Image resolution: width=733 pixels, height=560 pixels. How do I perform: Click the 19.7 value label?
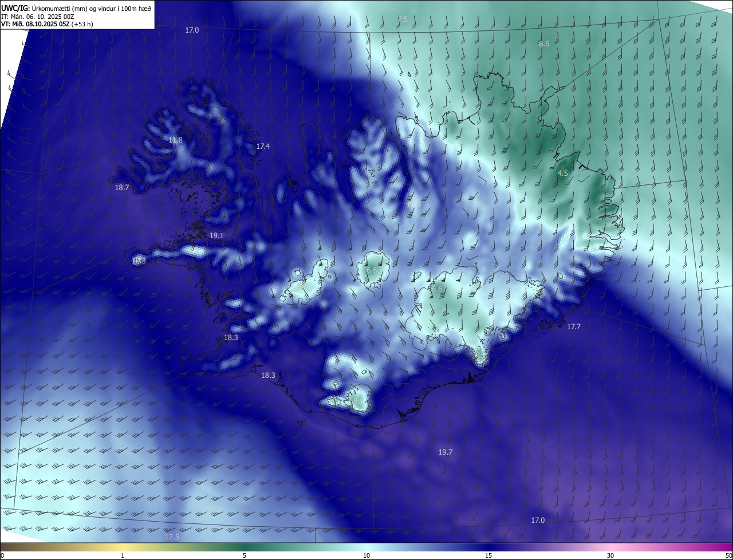coord(446,452)
